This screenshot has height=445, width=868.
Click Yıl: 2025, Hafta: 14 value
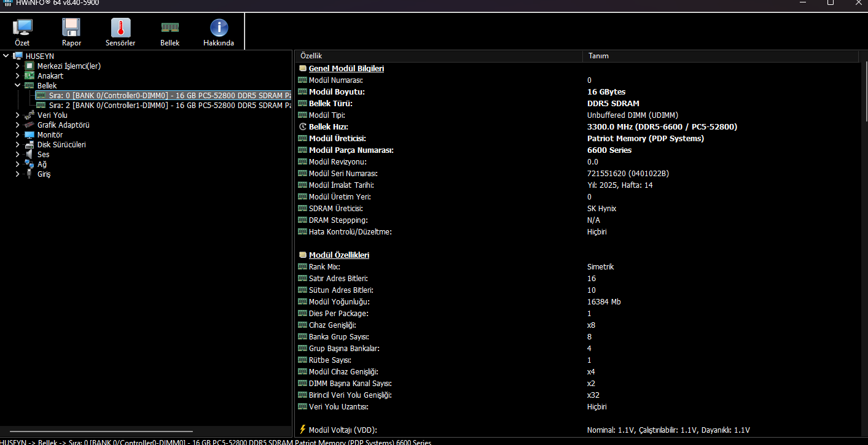coord(620,185)
